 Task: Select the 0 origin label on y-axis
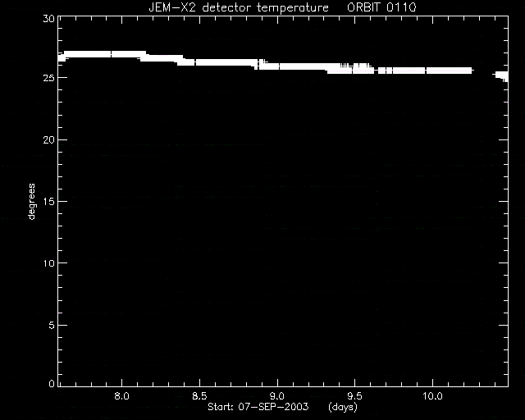click(52, 383)
